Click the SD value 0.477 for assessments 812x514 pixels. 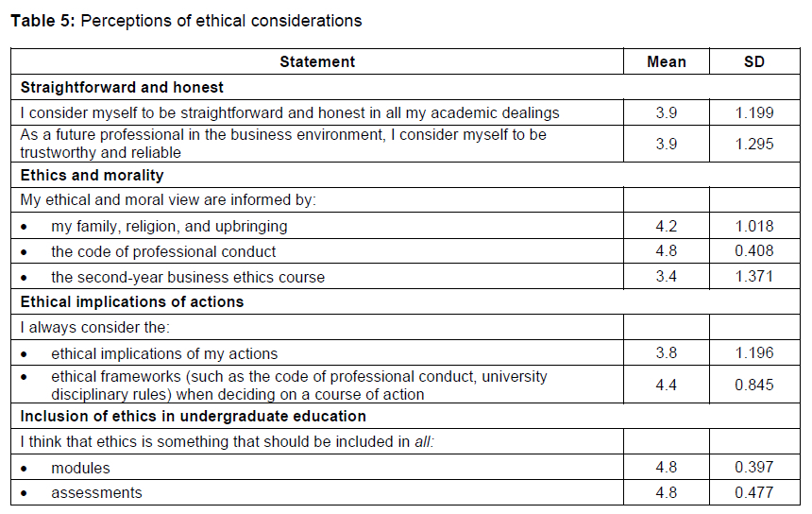pyautogui.click(x=754, y=492)
